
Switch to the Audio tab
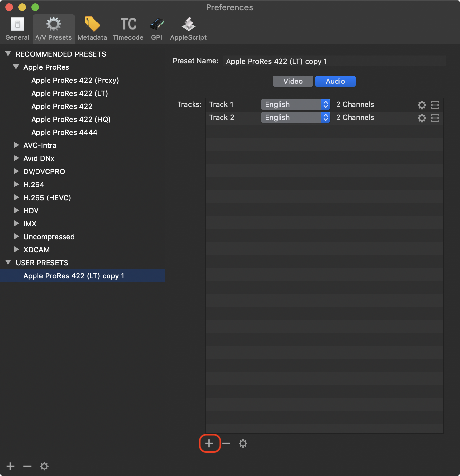336,81
